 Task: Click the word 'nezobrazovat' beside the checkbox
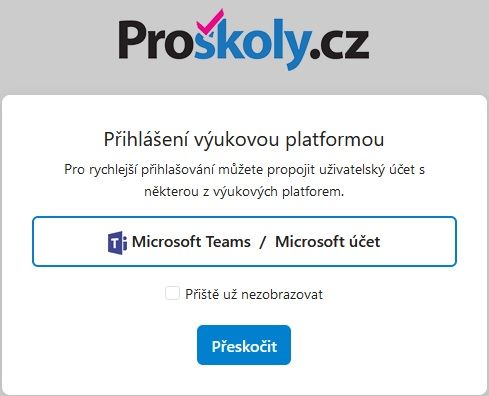point(282,295)
